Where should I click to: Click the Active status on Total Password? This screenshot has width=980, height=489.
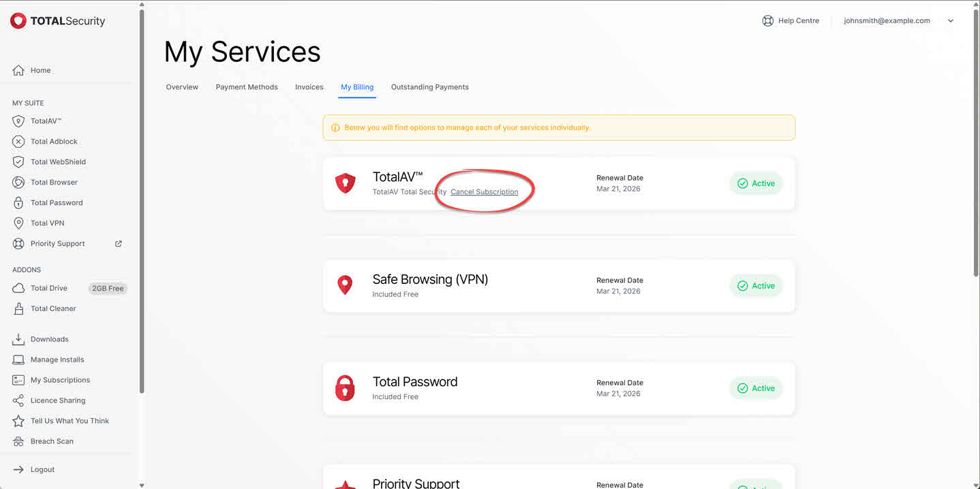pos(756,388)
